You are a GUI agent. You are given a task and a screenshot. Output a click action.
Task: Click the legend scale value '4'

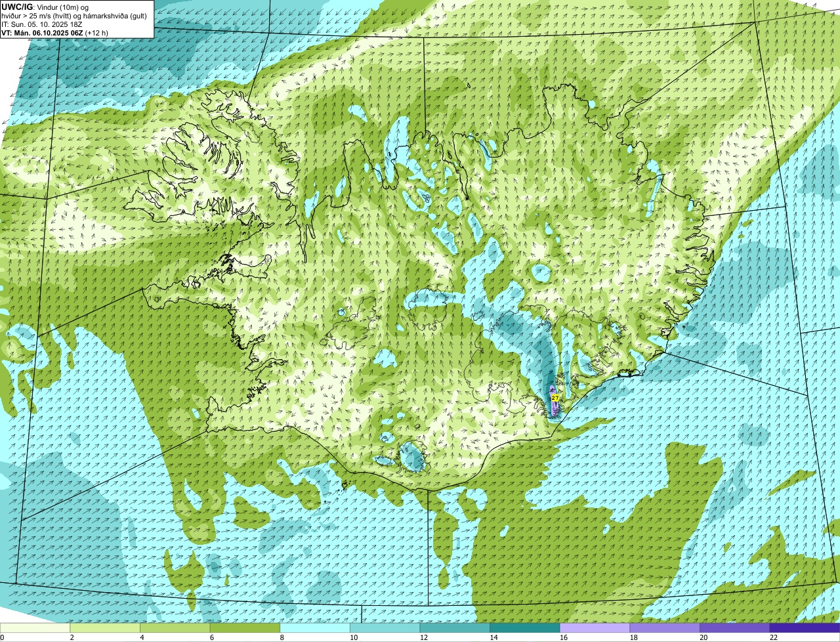[x=142, y=637]
